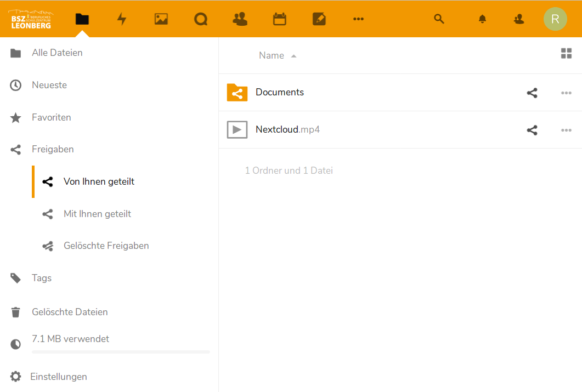582x392 pixels.
Task: Toggle grid view layout
Action: click(x=566, y=53)
